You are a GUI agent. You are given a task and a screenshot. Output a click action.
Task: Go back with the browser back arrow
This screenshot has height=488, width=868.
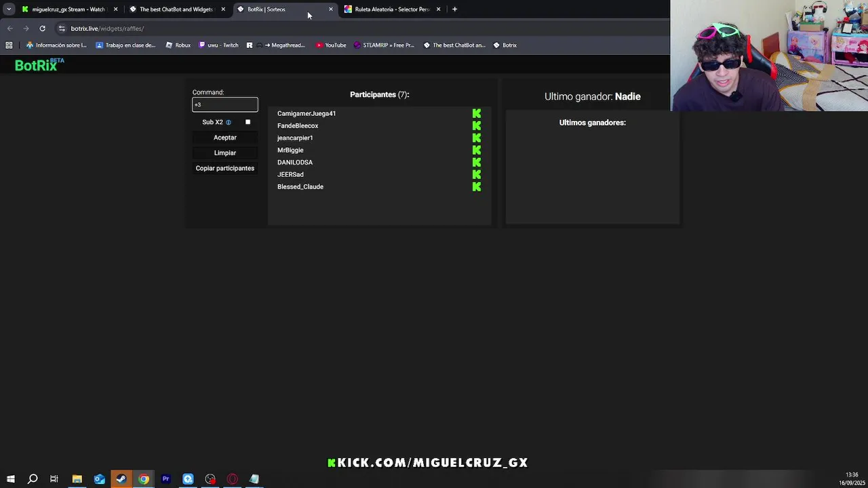point(9,28)
